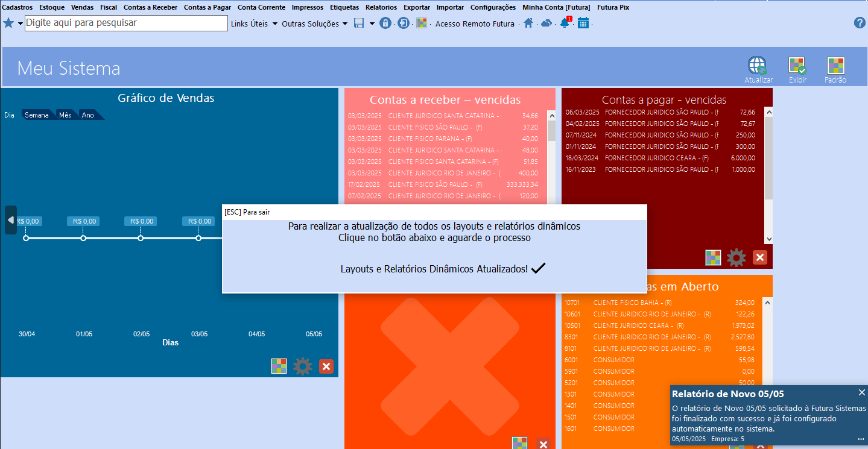Click the logout door-arrow icon in toolbar

(404, 23)
